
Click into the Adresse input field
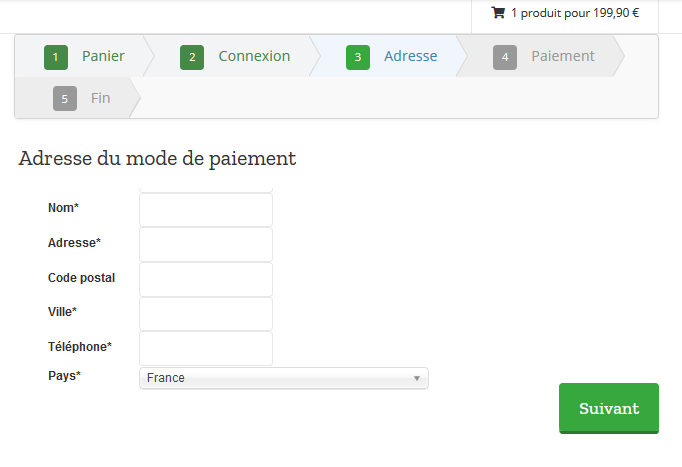tap(206, 244)
